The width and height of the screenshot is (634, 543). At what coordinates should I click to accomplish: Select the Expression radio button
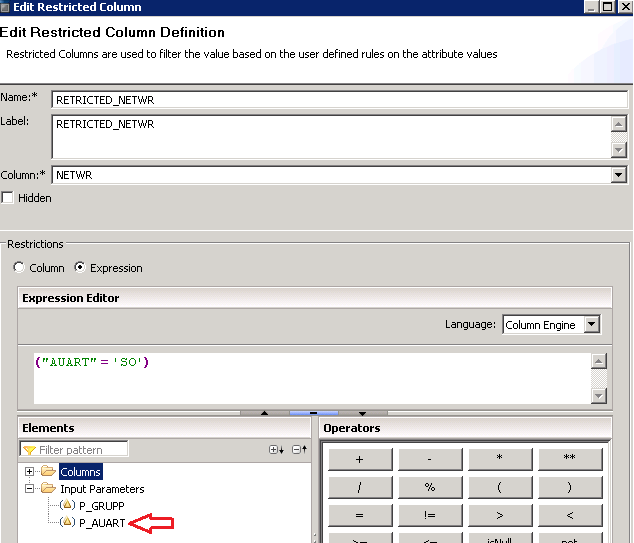(80, 267)
